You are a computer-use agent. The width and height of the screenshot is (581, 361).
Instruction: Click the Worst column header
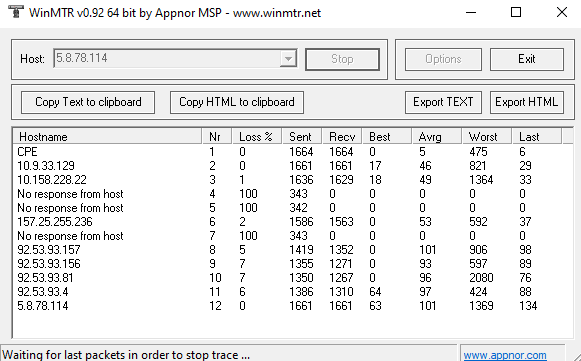(487, 136)
